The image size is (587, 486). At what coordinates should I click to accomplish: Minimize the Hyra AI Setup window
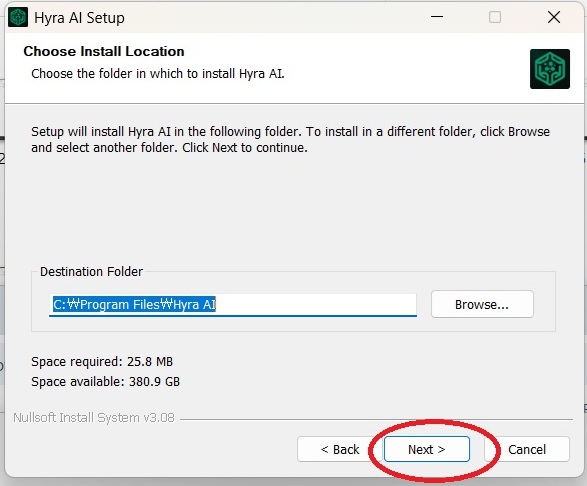coord(437,17)
